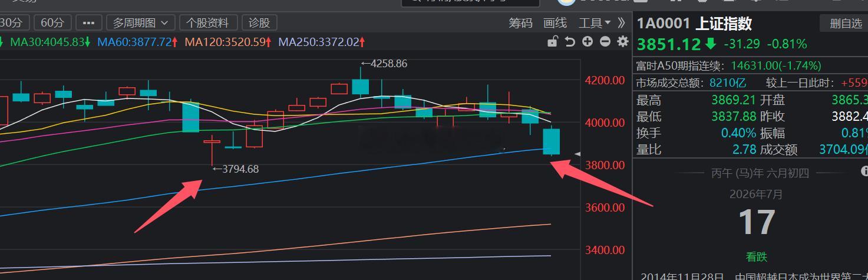Click the 4000.00 axis label

pos(605,123)
